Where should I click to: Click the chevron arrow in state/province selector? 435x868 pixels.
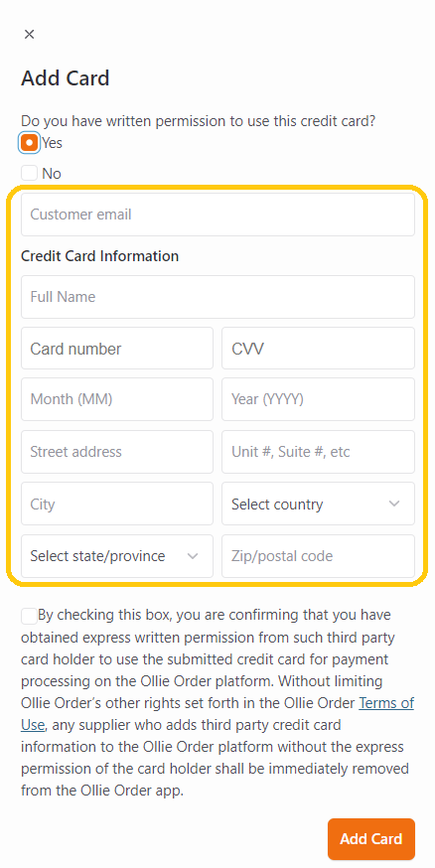click(x=193, y=556)
